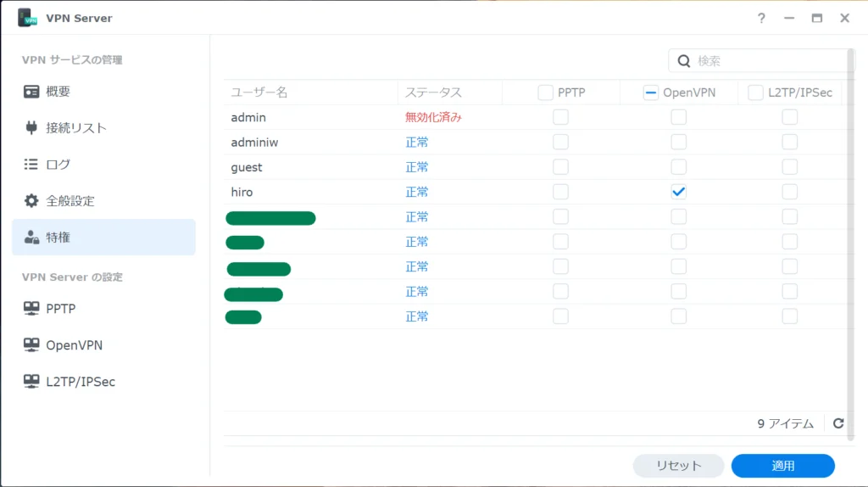Screen dimensions: 868x487
Task: Open the 特権 privilege page
Action: [x=103, y=238]
